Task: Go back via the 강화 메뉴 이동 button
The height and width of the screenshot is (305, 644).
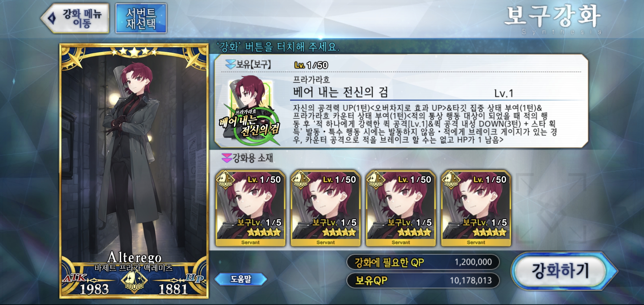Action: 75,18
